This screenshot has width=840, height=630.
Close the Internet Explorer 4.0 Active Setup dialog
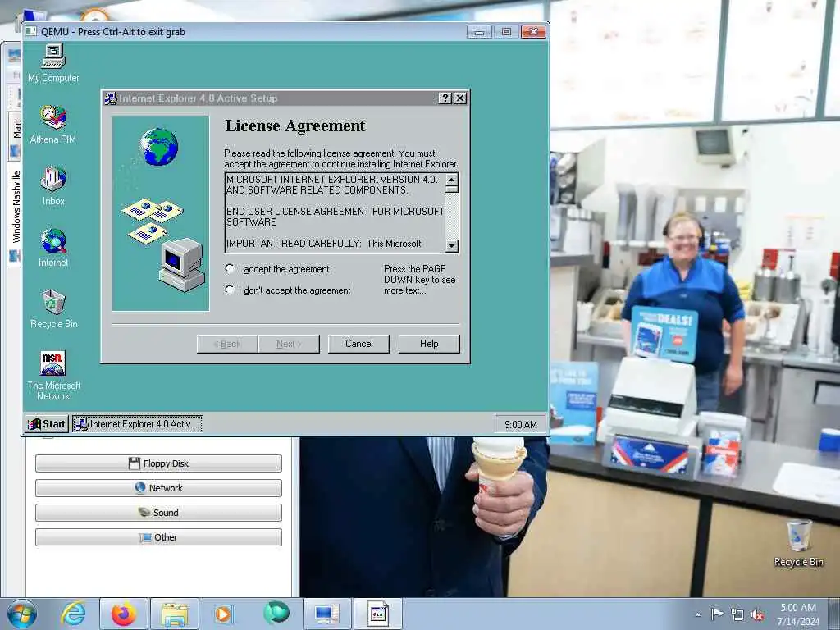(x=460, y=98)
